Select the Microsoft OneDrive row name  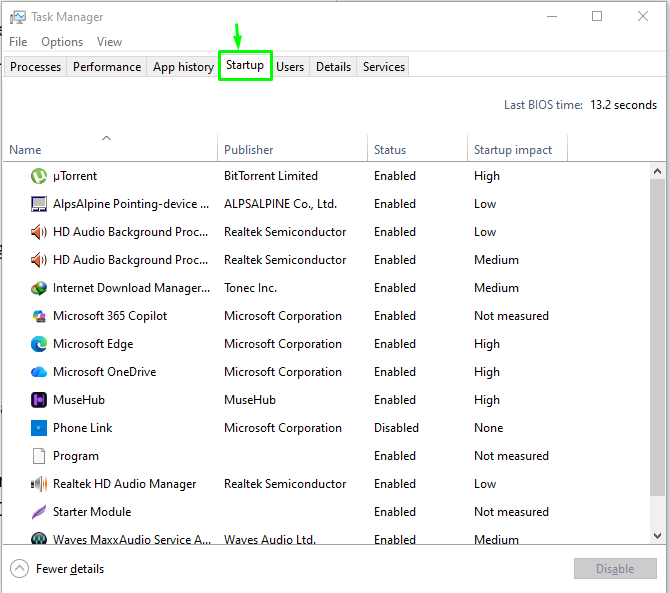click(x=105, y=372)
